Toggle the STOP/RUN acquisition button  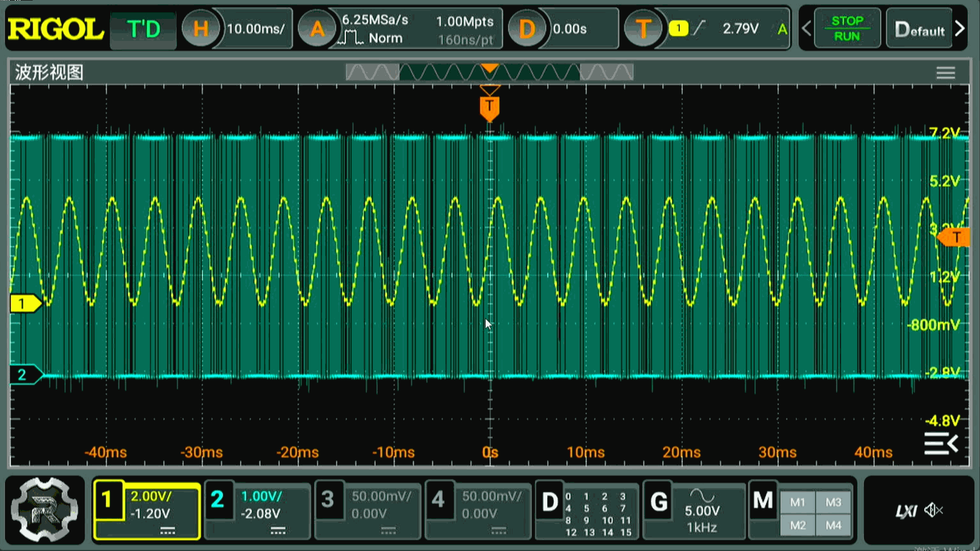[847, 29]
